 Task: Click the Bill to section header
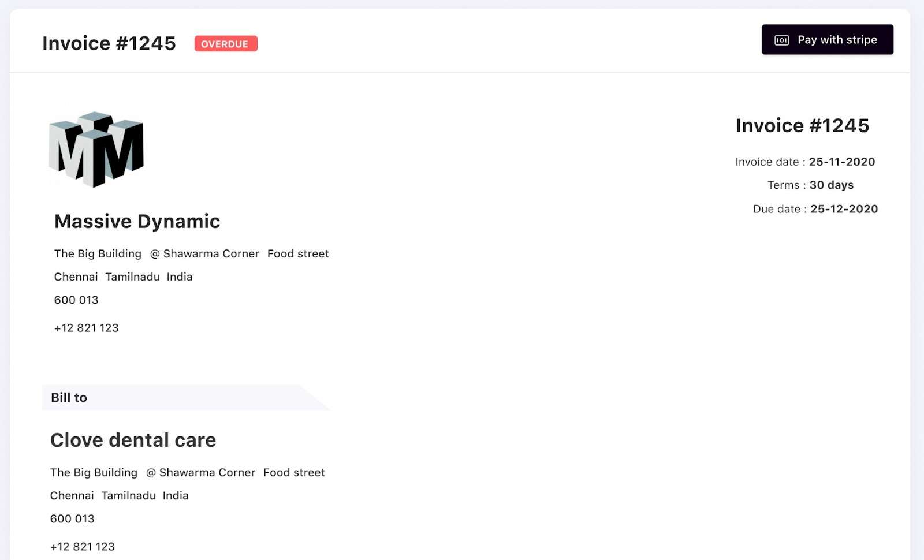(69, 398)
